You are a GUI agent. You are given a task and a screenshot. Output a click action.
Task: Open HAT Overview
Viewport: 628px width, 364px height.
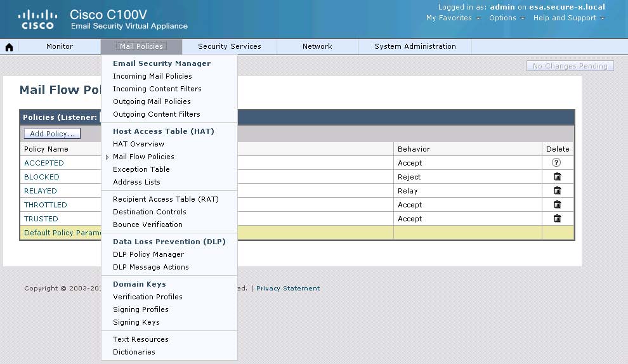tap(138, 144)
